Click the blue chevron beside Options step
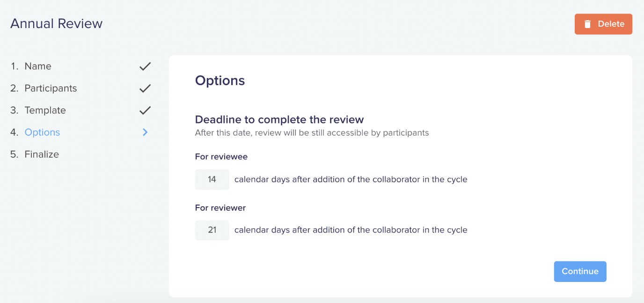 click(145, 132)
